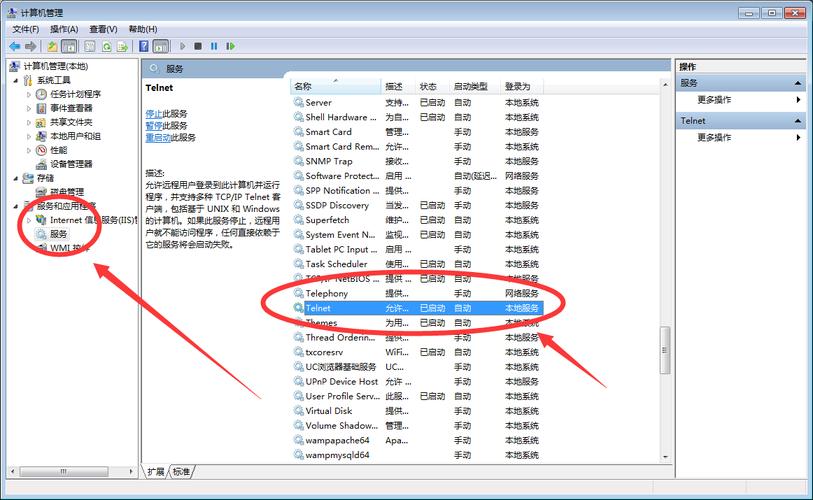813x500 pixels.
Task: Expand the 共享文件夹 node
Action: tap(29, 122)
